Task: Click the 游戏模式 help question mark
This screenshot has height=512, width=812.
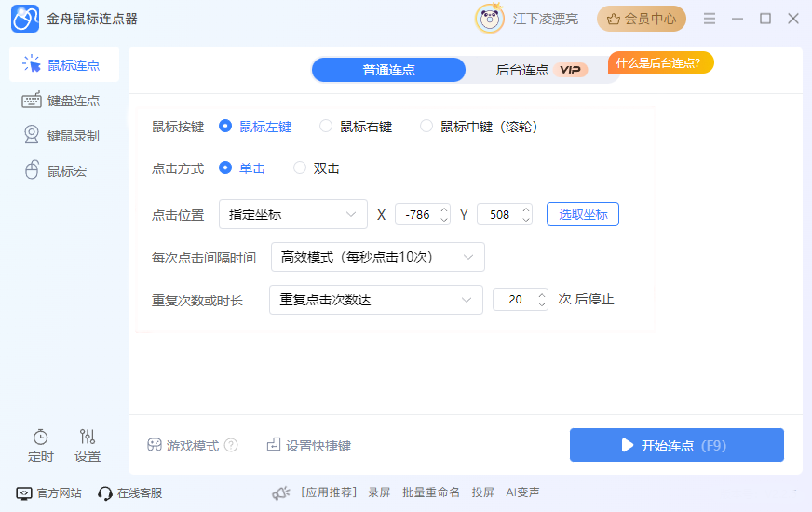Action: 231,445
